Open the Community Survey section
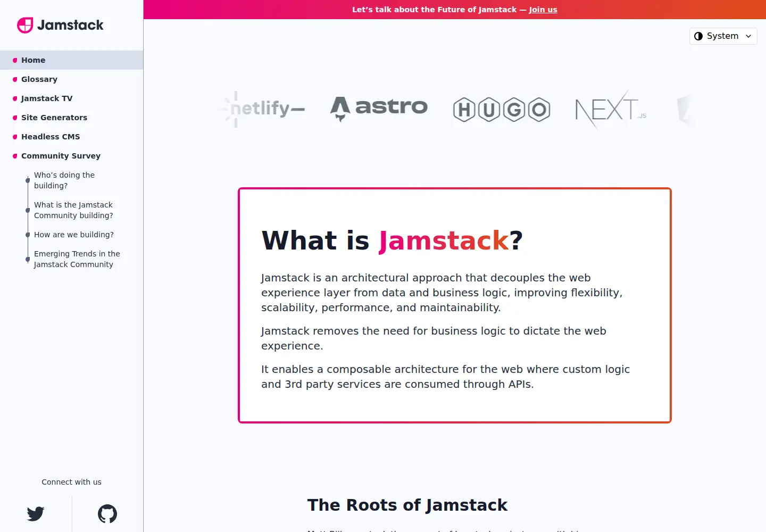The height and width of the screenshot is (532, 766). [x=61, y=156]
